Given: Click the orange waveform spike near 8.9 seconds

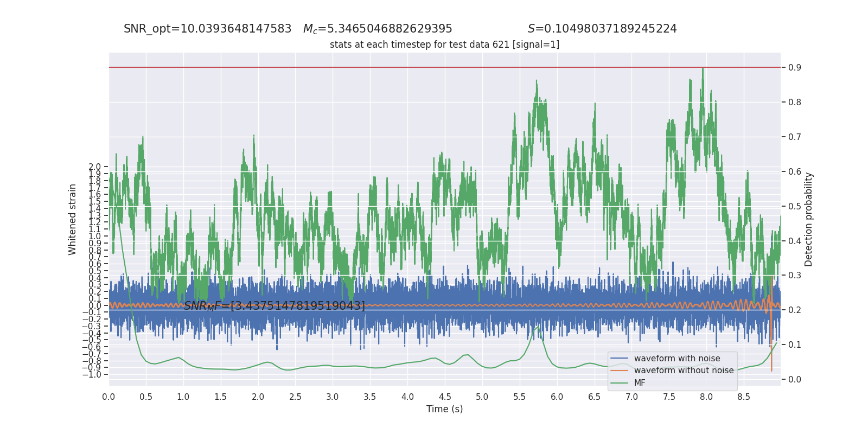Looking at the screenshot, I should click(771, 325).
